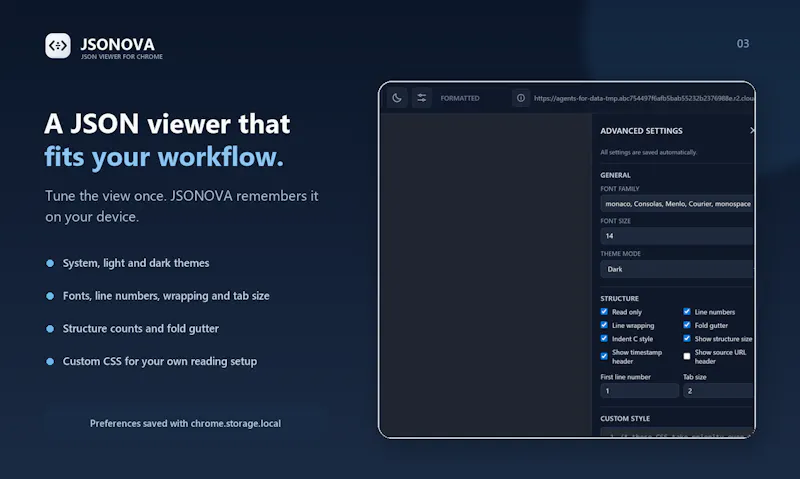Viewport: 800px width, 479px height.
Task: Click the Font family input field
Action: click(677, 204)
